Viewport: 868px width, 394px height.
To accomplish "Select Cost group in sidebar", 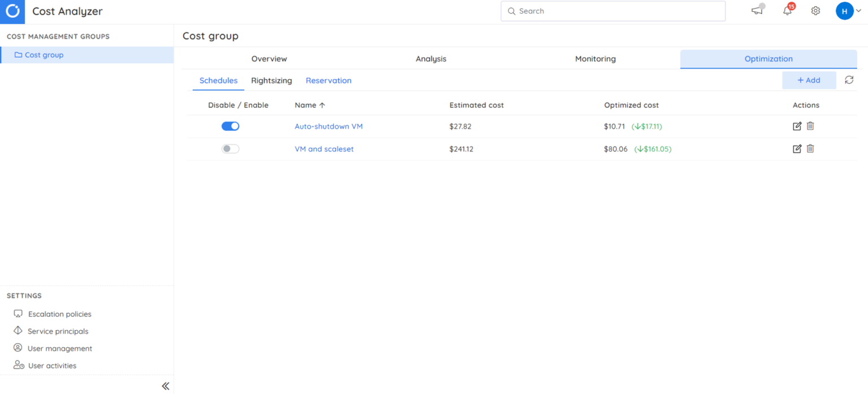I will pos(44,55).
